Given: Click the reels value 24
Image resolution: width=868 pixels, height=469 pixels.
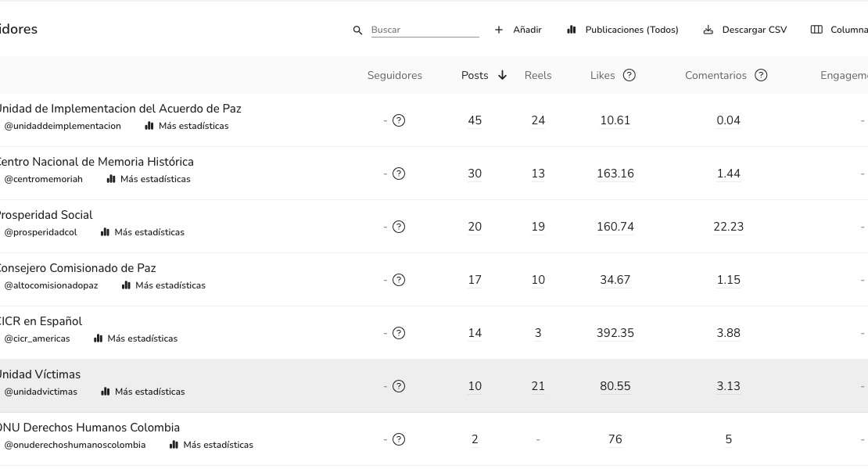Looking at the screenshot, I should coord(538,120).
